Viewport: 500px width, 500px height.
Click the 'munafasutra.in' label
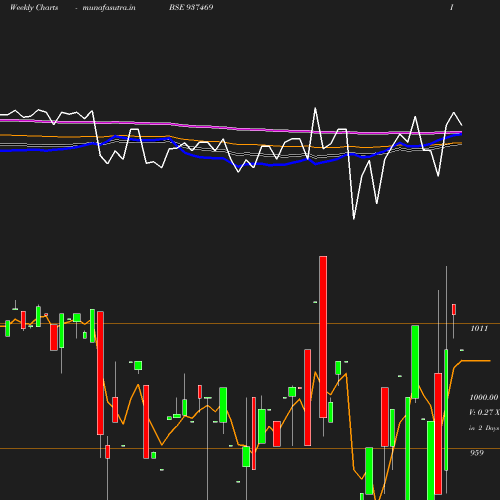(109, 7)
